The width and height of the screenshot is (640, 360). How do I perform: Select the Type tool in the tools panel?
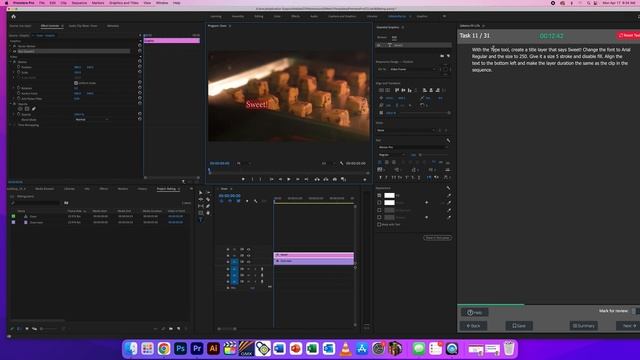coord(200,219)
